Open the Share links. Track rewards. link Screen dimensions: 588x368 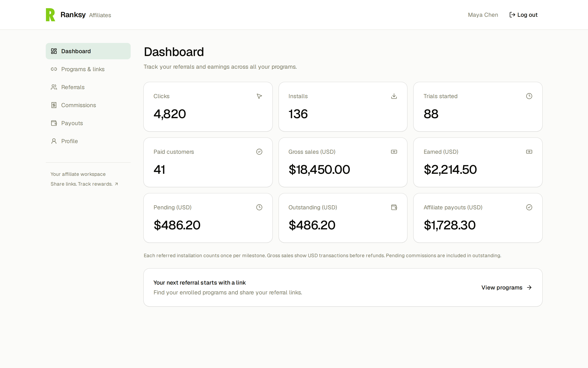[x=84, y=184]
